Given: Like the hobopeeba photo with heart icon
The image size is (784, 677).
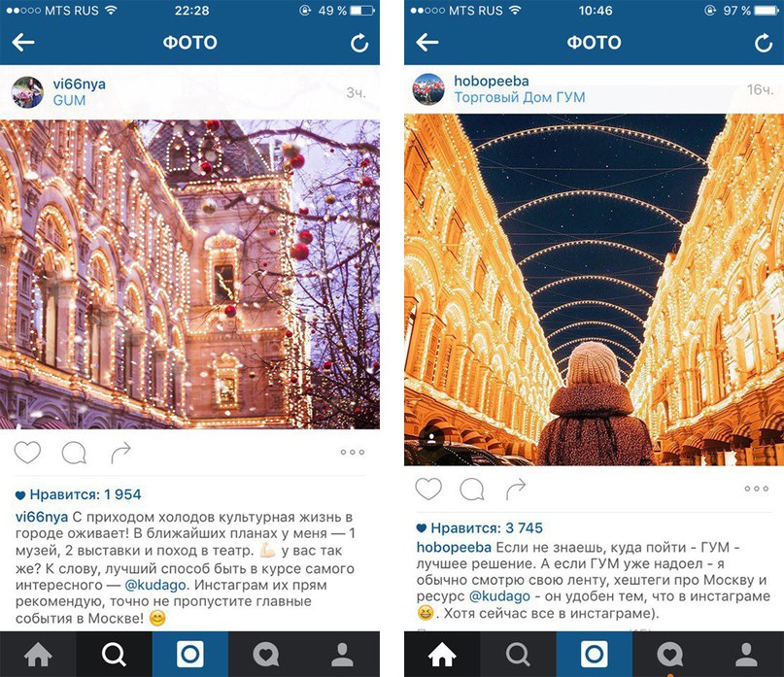Looking at the screenshot, I should tap(428, 489).
